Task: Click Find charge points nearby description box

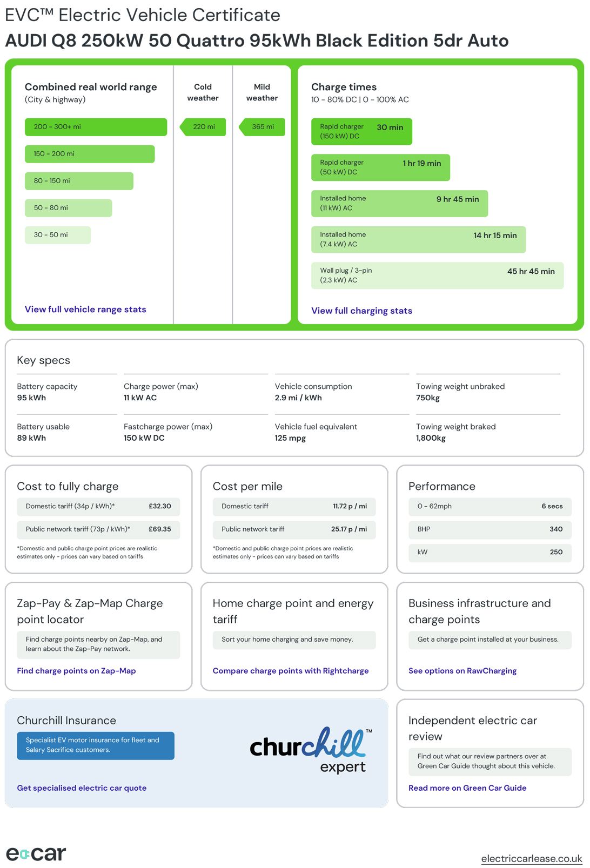Action: [x=98, y=644]
